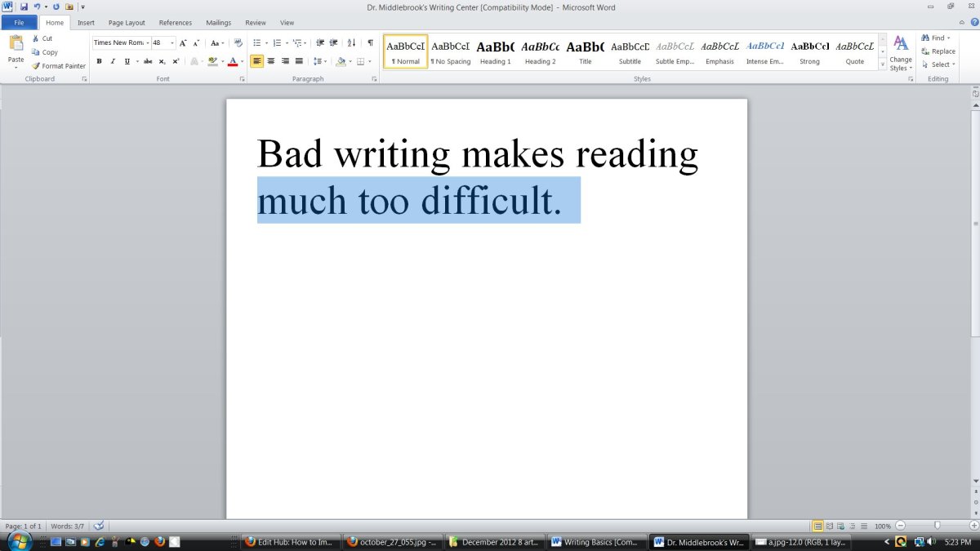The height and width of the screenshot is (551, 980).
Task: Select the Format Painter tool
Action: (58, 66)
